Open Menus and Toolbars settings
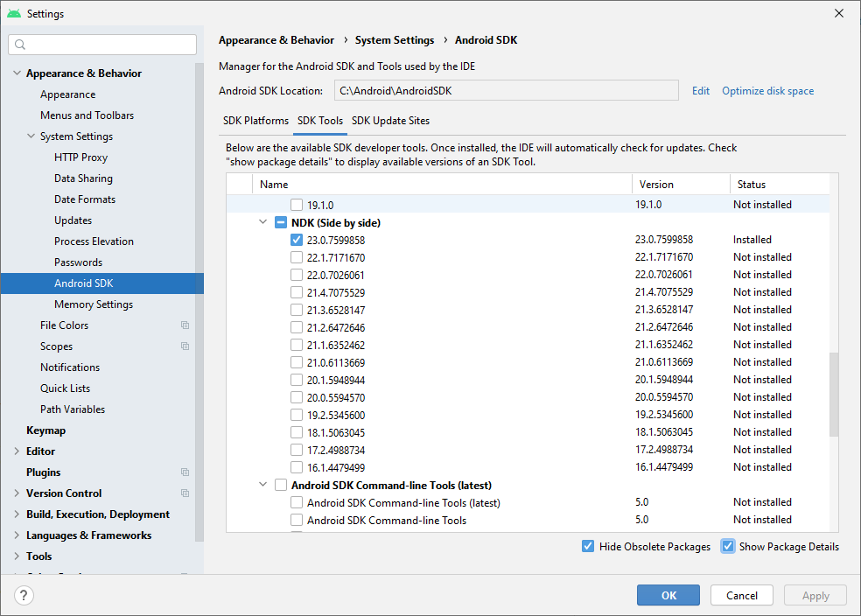 [x=87, y=115]
